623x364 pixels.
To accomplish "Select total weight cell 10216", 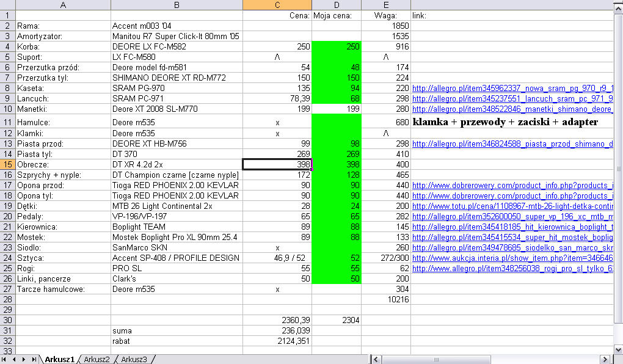I will point(386,299).
